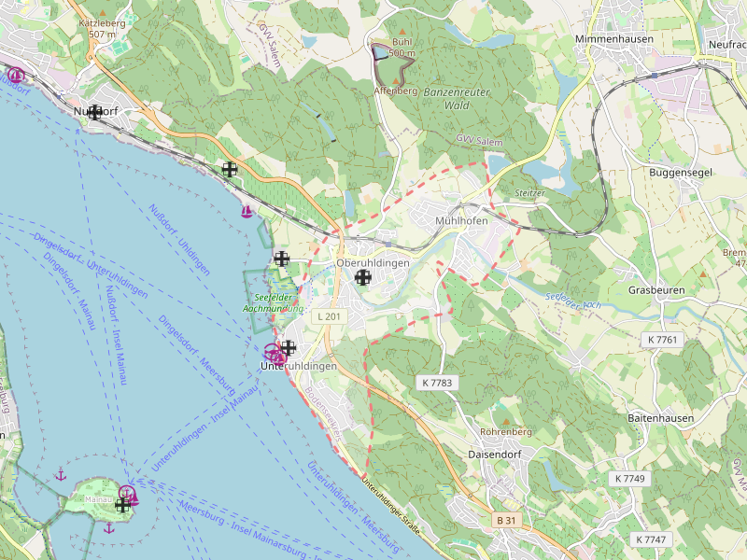
Task: Click the Seefelder Aachmündung nature reserve label
Action: click(274, 302)
